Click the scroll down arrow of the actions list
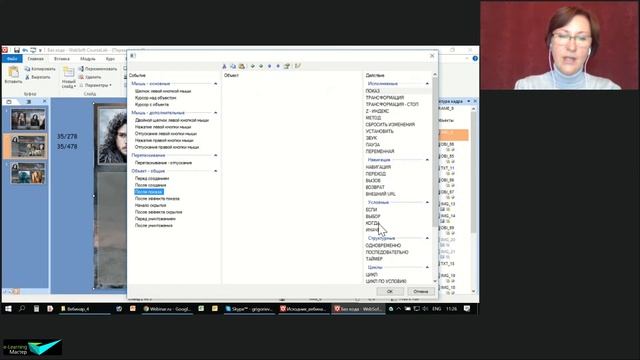Screen dimensions: 640x360 coord(435,281)
